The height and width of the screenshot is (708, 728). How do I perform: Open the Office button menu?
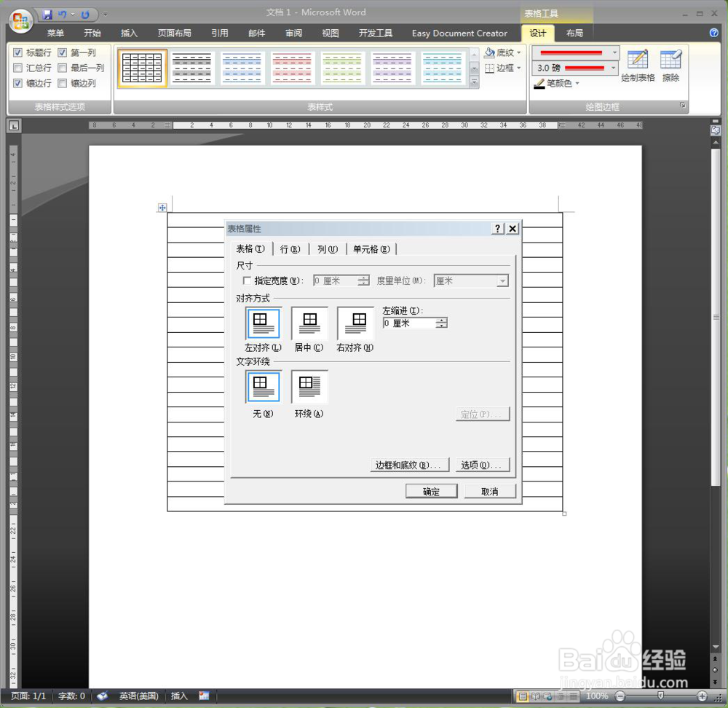pos(20,21)
